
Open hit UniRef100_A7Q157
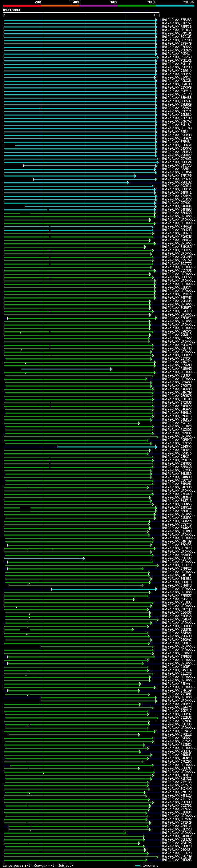tap(177, 23)
